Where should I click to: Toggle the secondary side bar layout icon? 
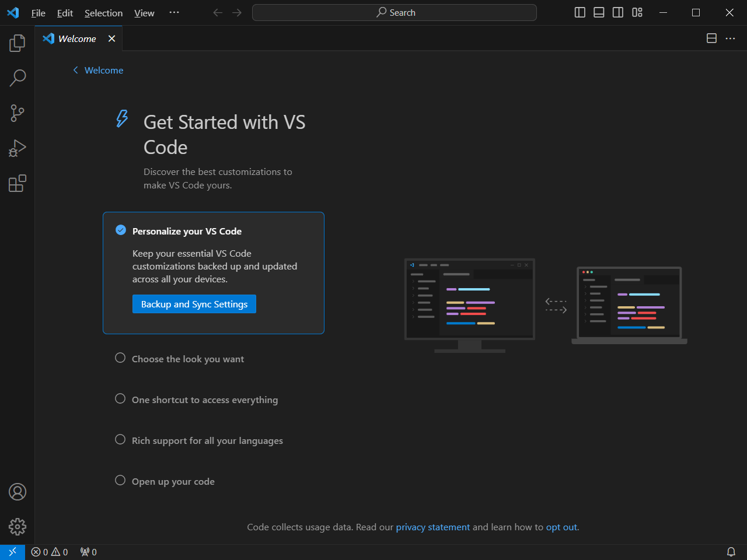point(618,12)
